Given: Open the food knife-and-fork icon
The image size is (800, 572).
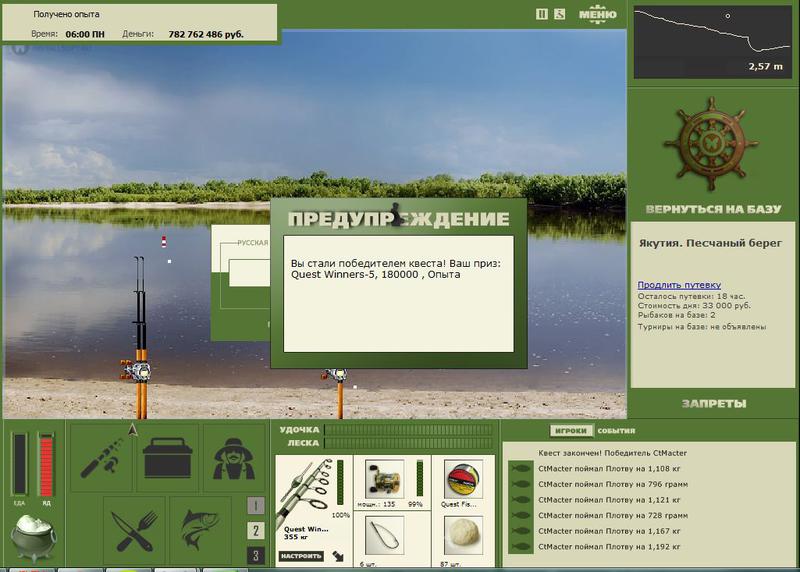Looking at the screenshot, I should pyautogui.click(x=134, y=530).
